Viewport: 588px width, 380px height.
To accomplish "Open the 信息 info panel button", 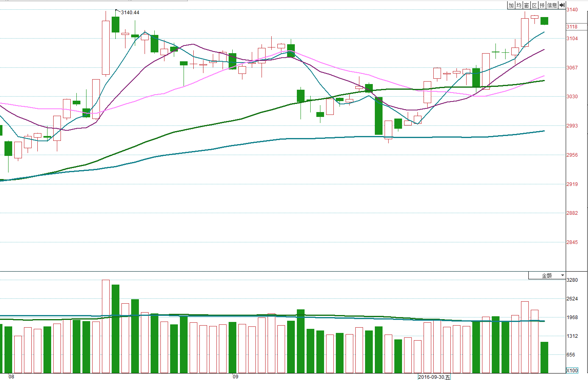I will [552, 5].
